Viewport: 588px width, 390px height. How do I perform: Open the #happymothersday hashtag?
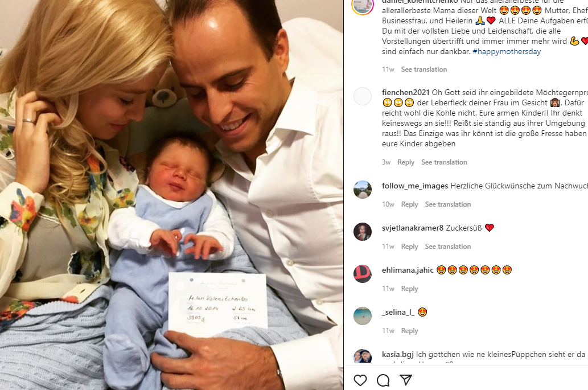pos(507,51)
